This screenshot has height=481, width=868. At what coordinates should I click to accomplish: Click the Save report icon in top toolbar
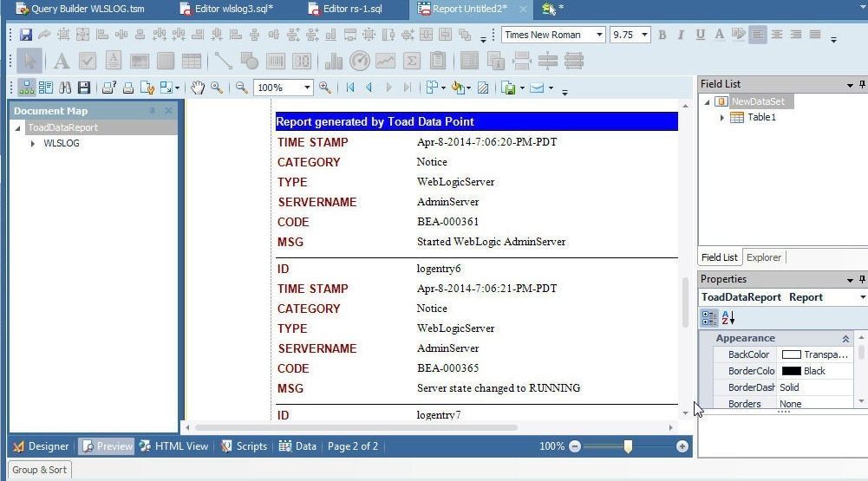pyautogui.click(x=25, y=35)
